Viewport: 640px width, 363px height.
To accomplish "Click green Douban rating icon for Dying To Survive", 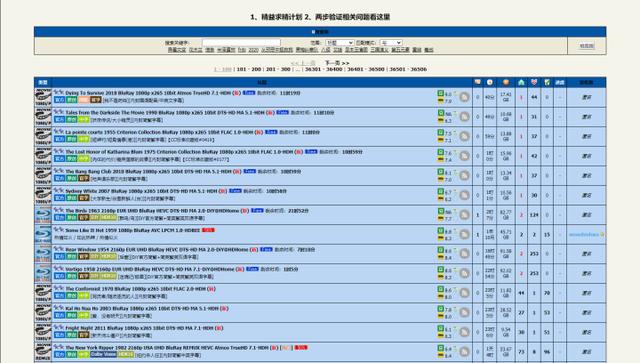I will pos(440,94).
